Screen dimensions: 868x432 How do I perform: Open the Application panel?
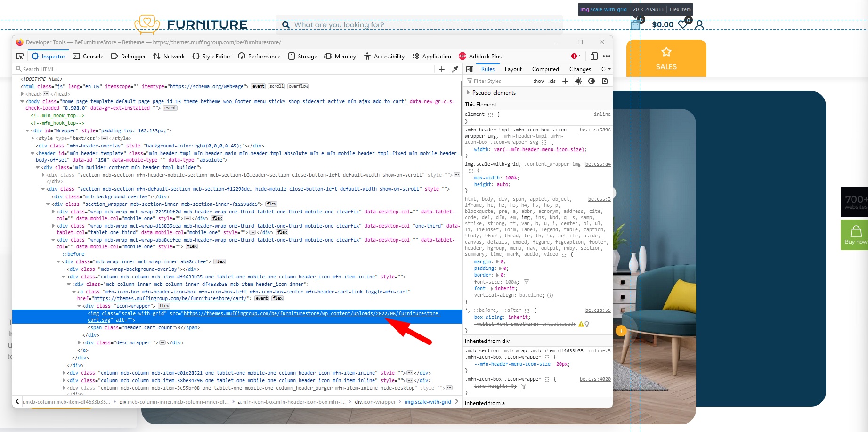[x=432, y=56]
